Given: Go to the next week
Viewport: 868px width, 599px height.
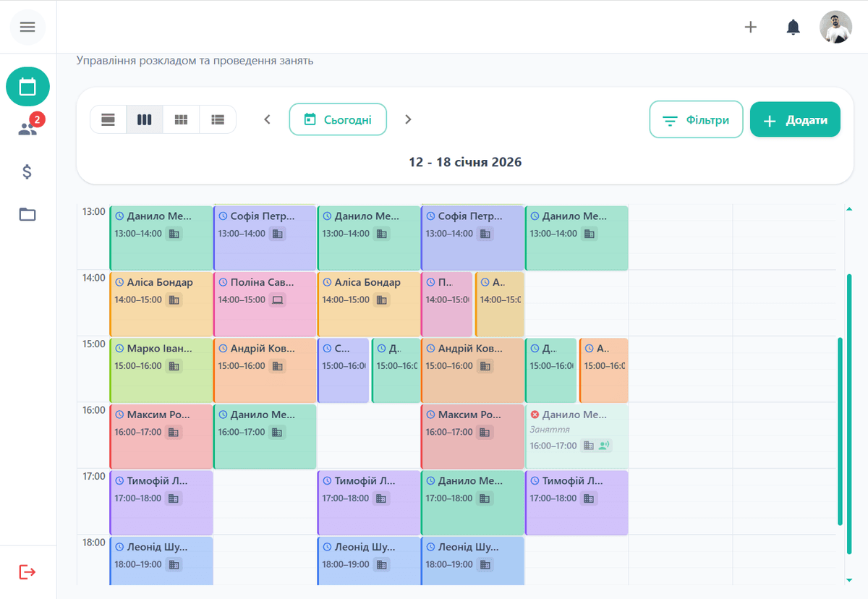Looking at the screenshot, I should tap(408, 120).
